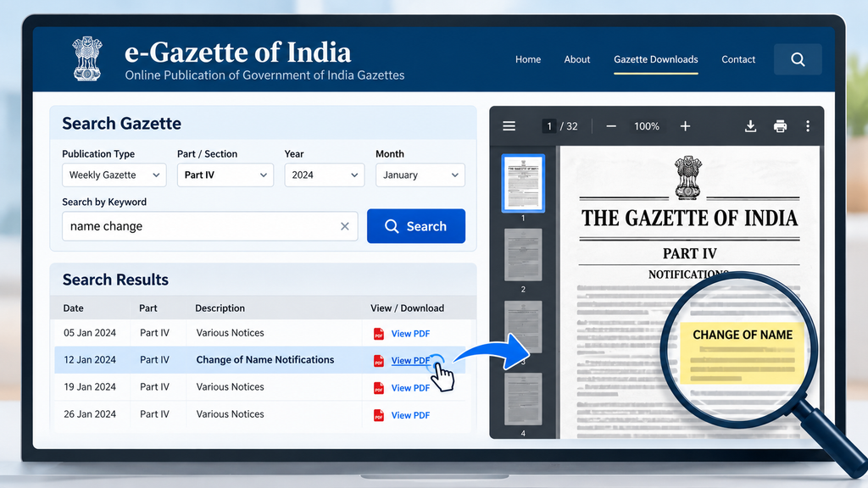Click the Date column header
868x488 pixels.
tap(73, 308)
